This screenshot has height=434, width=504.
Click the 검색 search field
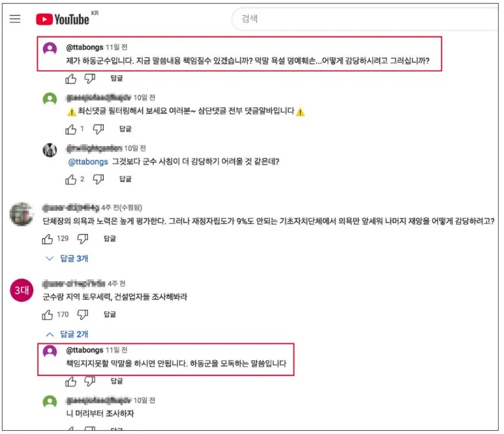(366, 19)
